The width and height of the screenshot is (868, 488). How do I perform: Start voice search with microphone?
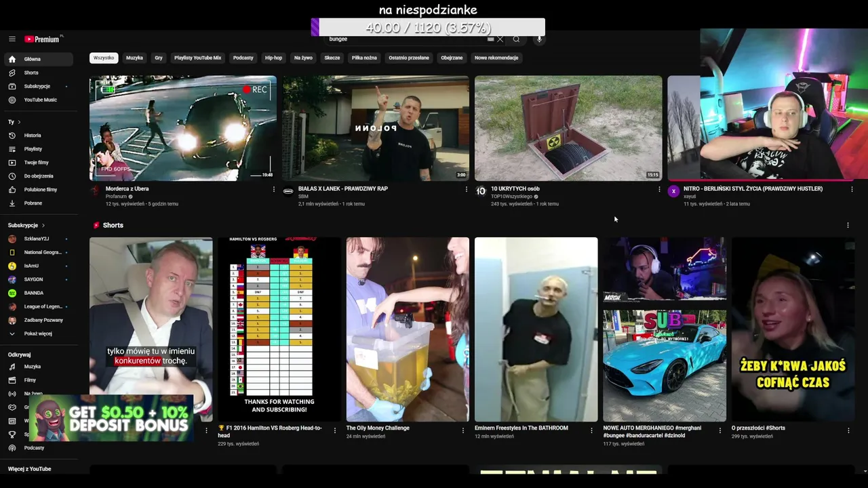click(x=539, y=39)
